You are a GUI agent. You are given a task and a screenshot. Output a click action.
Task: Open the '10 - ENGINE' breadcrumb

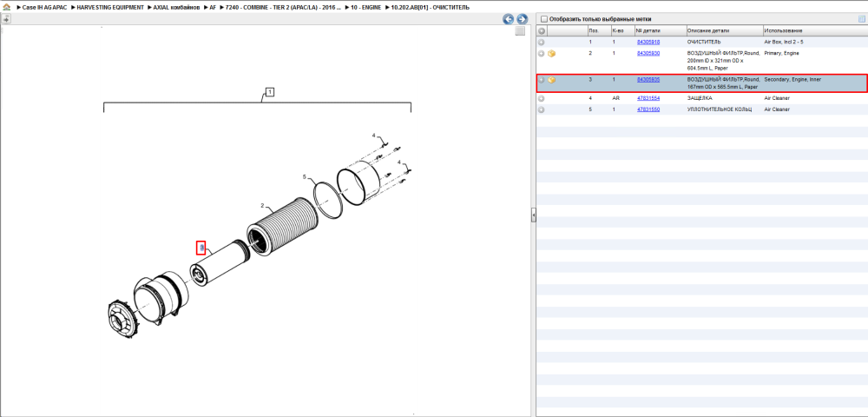[365, 8]
